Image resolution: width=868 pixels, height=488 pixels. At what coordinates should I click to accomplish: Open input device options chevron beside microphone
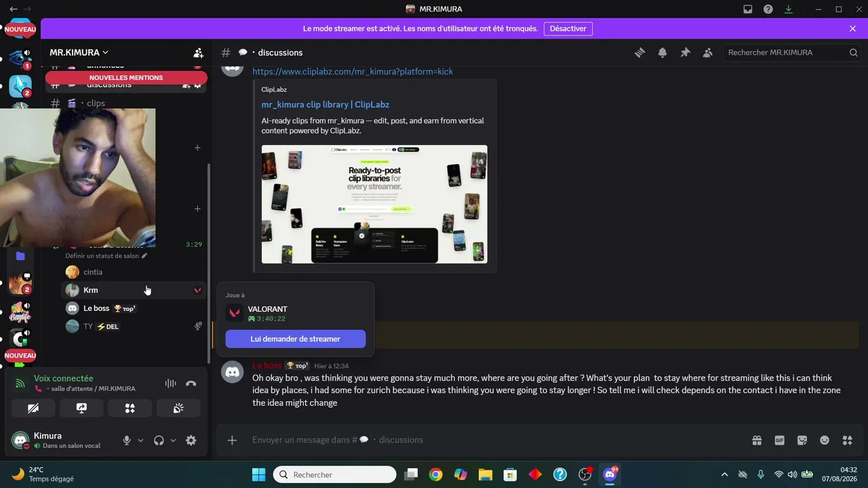[x=140, y=441]
